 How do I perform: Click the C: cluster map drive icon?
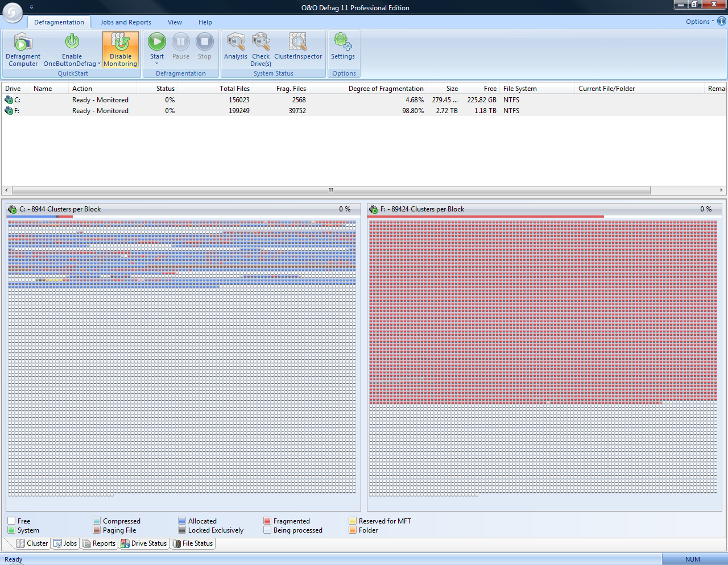(13, 209)
